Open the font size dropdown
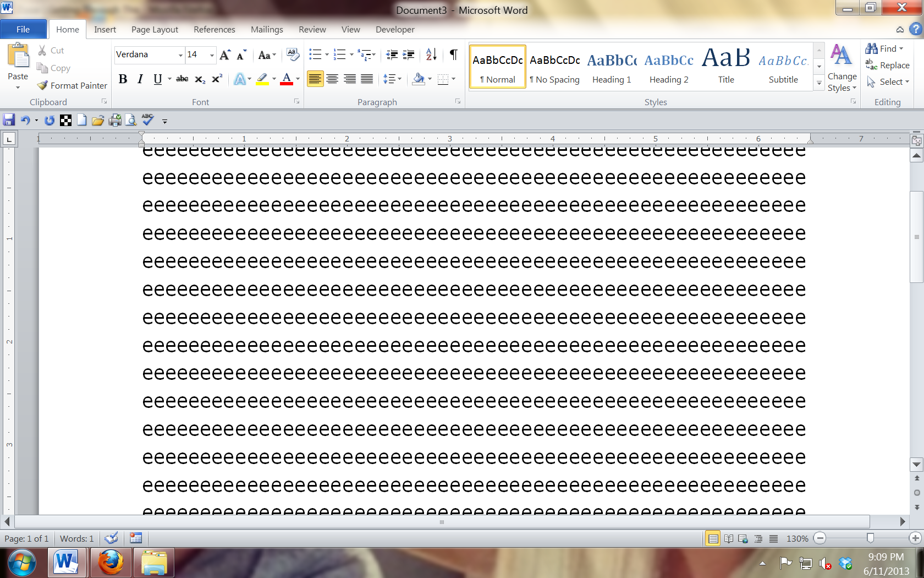924x578 pixels. click(x=212, y=55)
